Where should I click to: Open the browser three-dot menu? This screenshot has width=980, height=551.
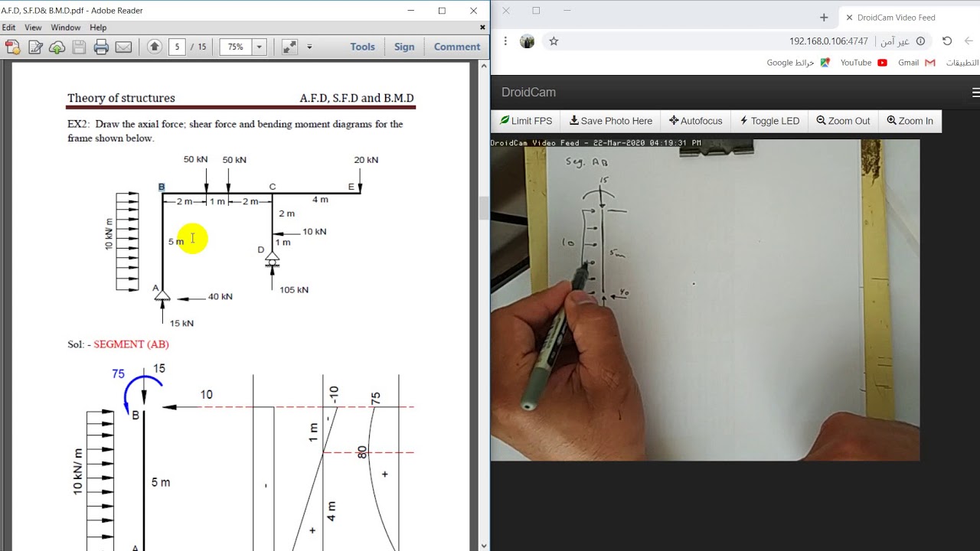click(505, 41)
